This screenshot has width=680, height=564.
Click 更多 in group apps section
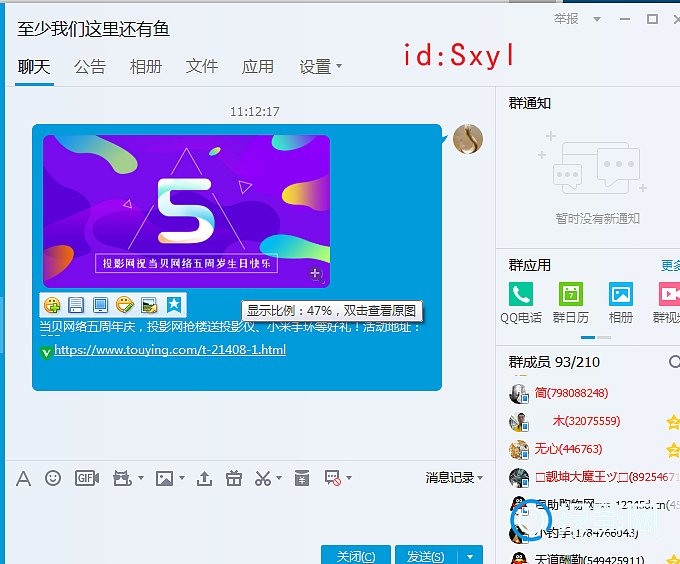click(670, 265)
